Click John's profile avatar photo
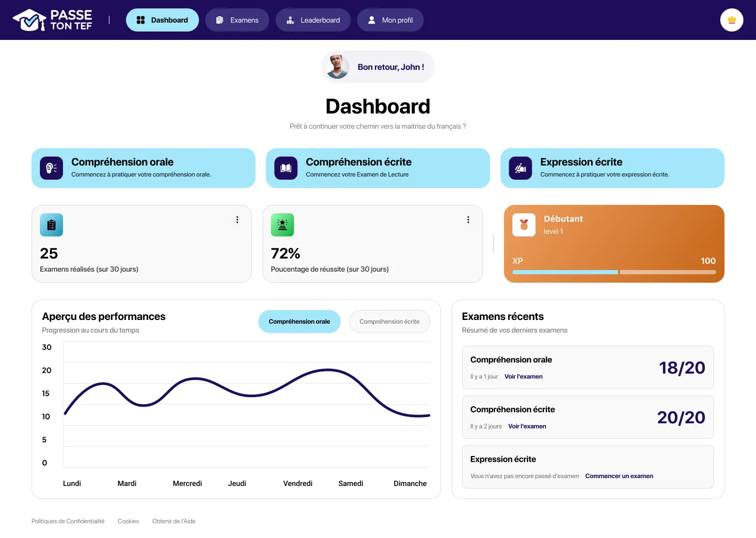This screenshot has width=756, height=538. pyautogui.click(x=338, y=67)
